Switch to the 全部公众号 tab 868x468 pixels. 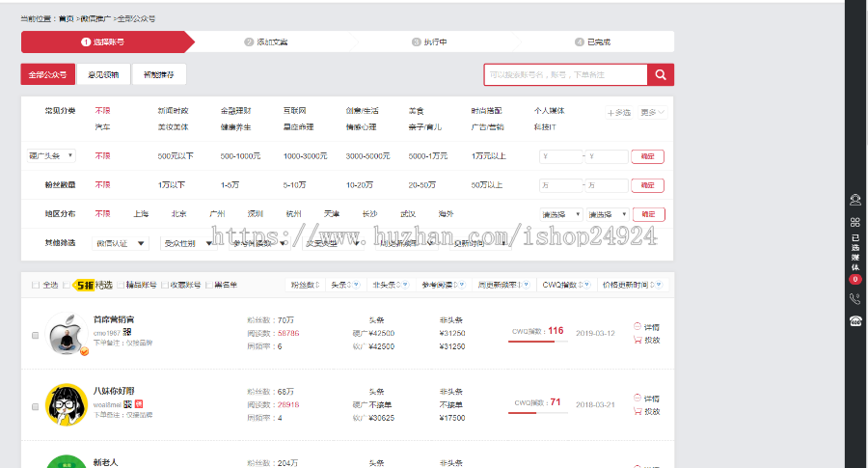click(x=47, y=74)
